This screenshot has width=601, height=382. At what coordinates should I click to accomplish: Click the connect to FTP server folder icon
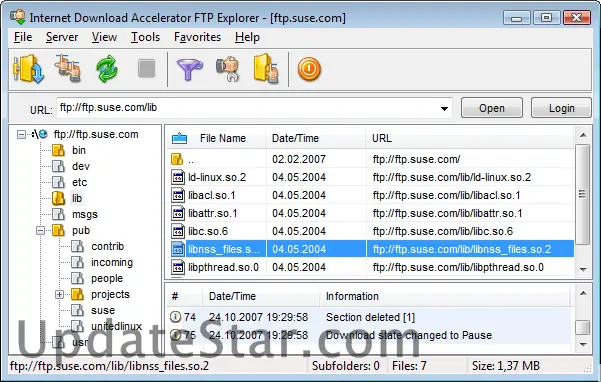pyautogui.click(x=29, y=69)
